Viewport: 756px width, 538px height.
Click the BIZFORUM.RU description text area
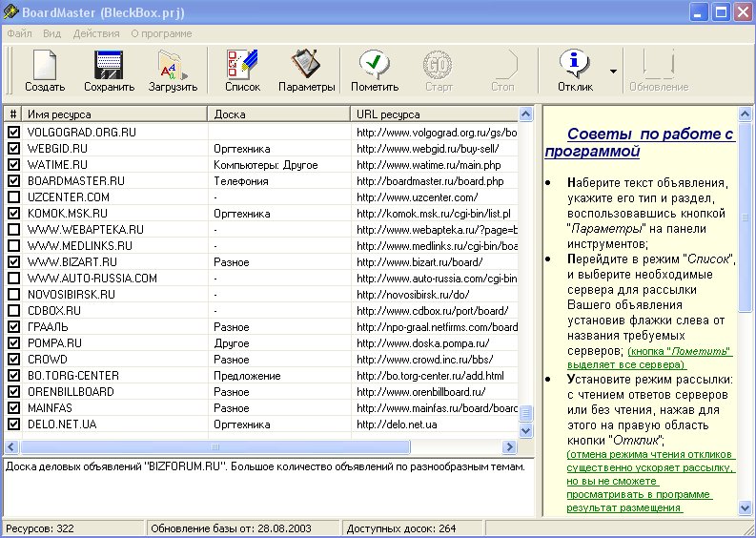[x=268, y=487]
